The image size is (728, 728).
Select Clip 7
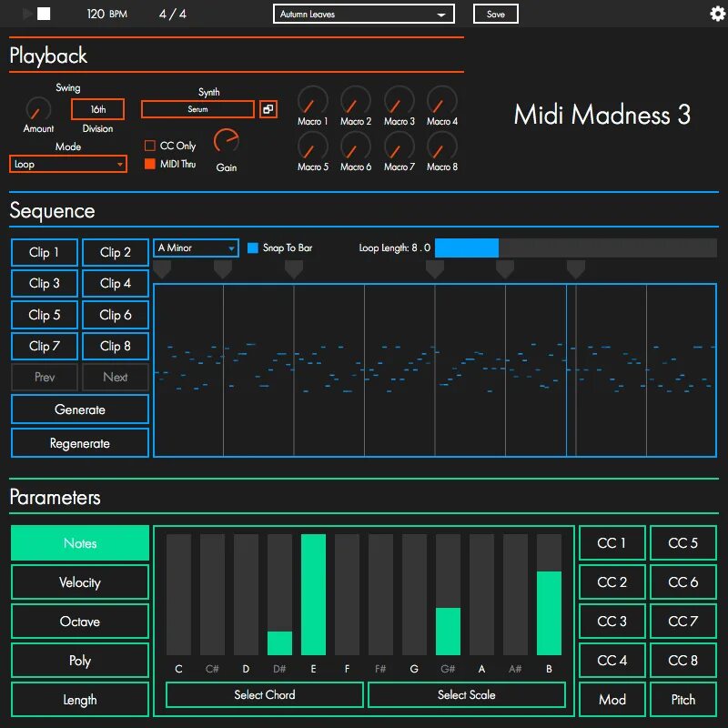(x=44, y=346)
